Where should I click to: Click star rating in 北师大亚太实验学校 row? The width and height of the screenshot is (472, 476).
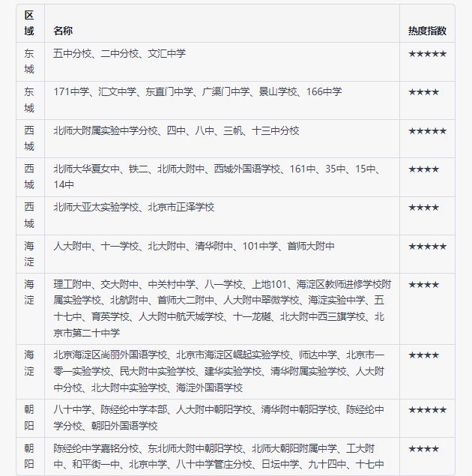coord(423,207)
